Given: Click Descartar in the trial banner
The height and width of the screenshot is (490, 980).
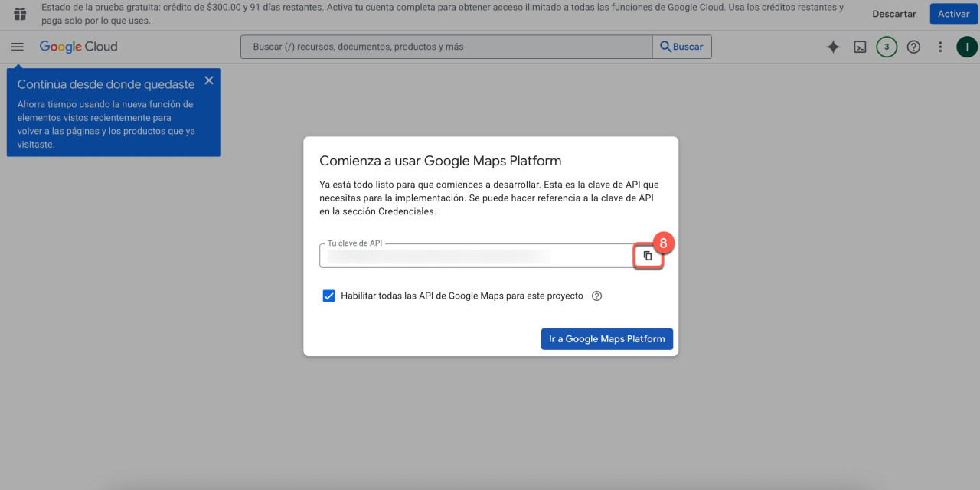Looking at the screenshot, I should 893,14.
